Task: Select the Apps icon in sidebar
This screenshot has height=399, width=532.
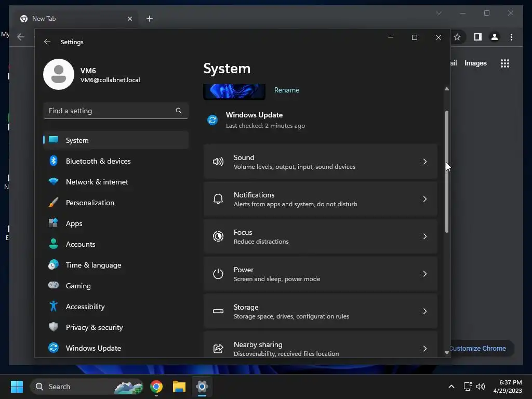Action: click(x=54, y=223)
